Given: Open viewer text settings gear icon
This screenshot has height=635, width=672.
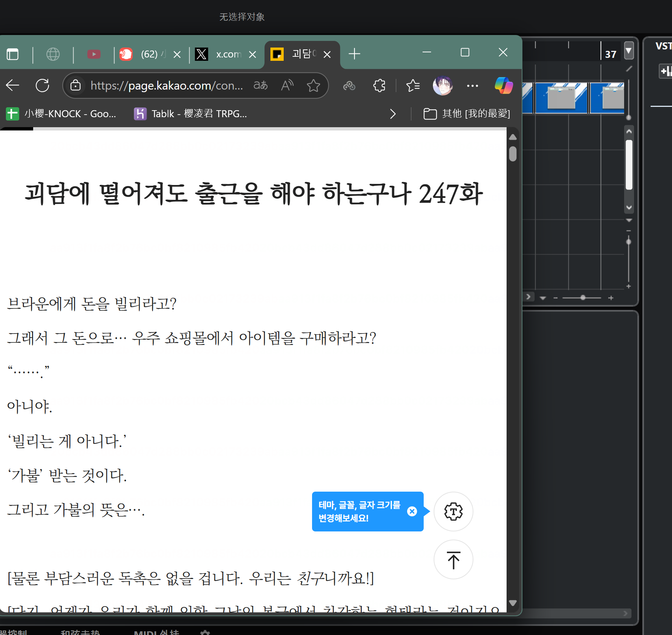Looking at the screenshot, I should coord(453,512).
